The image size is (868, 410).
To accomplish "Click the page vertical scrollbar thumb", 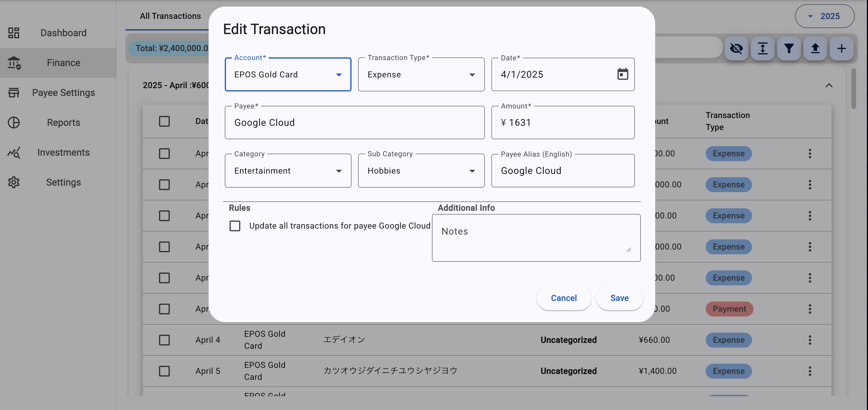I will point(854,88).
